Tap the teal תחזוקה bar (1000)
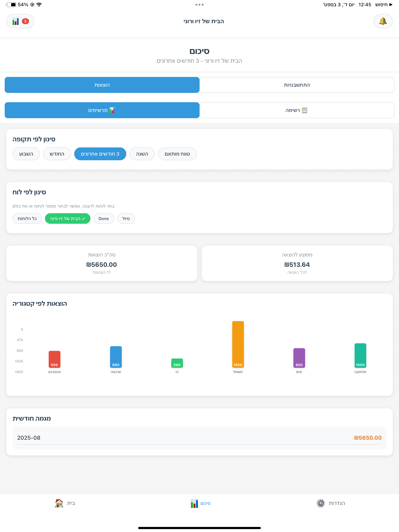Viewport: 399px width, 532px height. [360, 355]
